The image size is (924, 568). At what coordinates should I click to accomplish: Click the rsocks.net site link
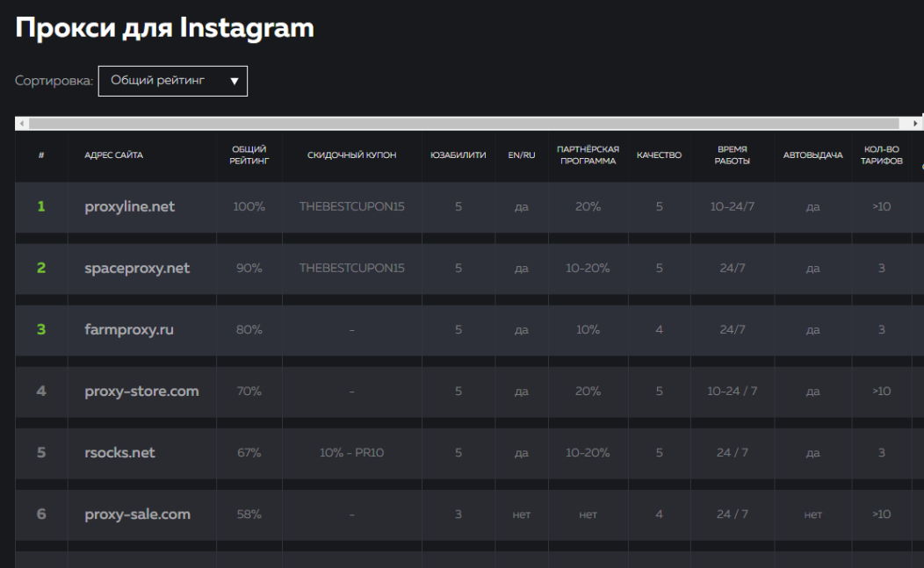click(x=119, y=453)
